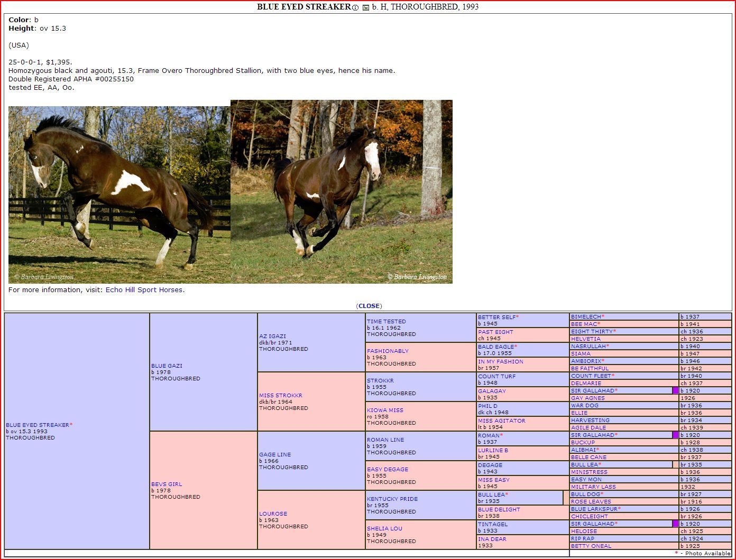Open the Echo Hill Sport Horses link
Image resolution: width=736 pixels, height=560 pixels.
(x=144, y=290)
